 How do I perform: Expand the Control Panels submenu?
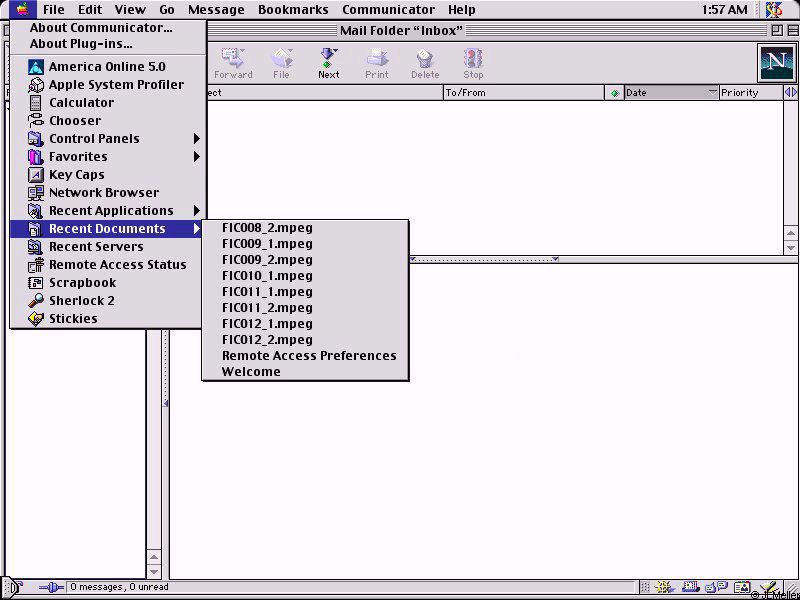click(x=95, y=139)
